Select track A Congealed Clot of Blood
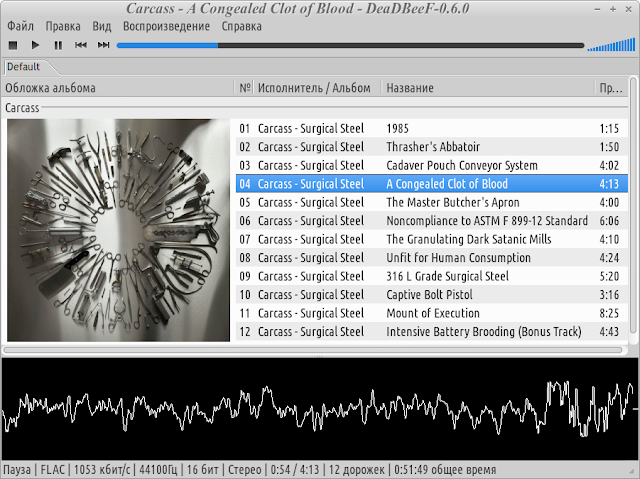The height and width of the screenshot is (479, 640). (x=432, y=184)
